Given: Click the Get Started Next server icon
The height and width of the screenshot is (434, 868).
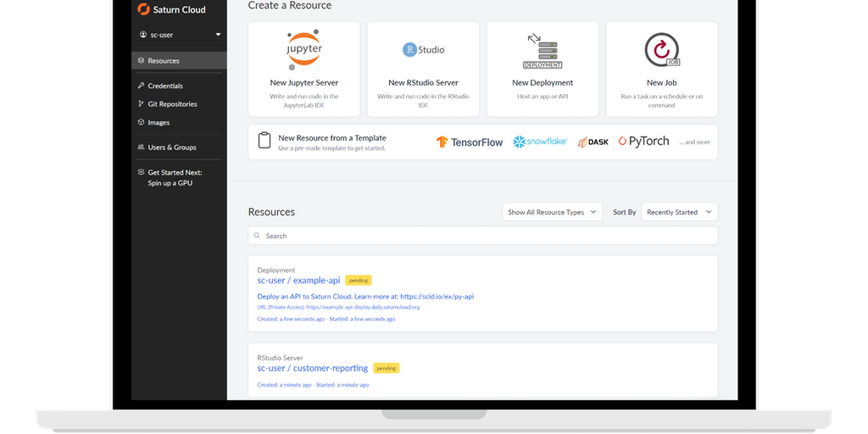Looking at the screenshot, I should (x=141, y=172).
